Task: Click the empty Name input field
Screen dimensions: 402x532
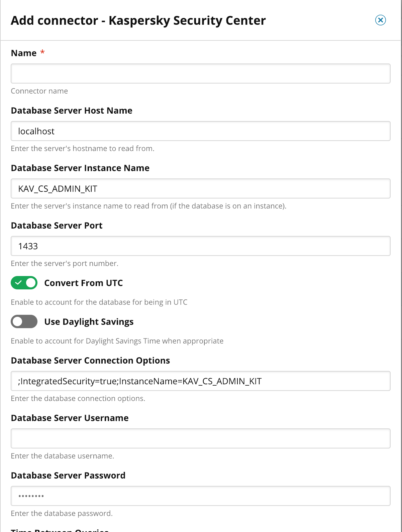Action: [x=201, y=74]
